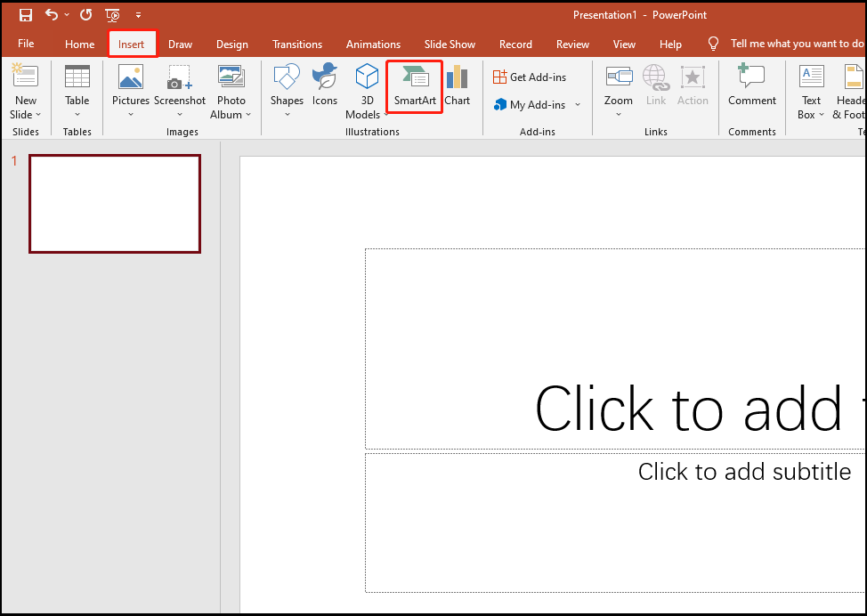The width and height of the screenshot is (867, 616).
Task: Click the Photo Album icon
Action: pyautogui.click(x=231, y=92)
